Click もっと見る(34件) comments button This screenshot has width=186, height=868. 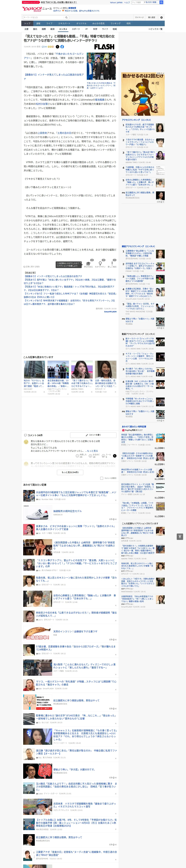[x=70, y=472]
